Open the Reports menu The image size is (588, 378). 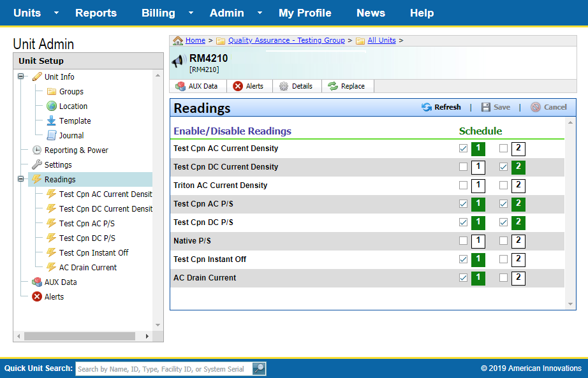coord(96,13)
